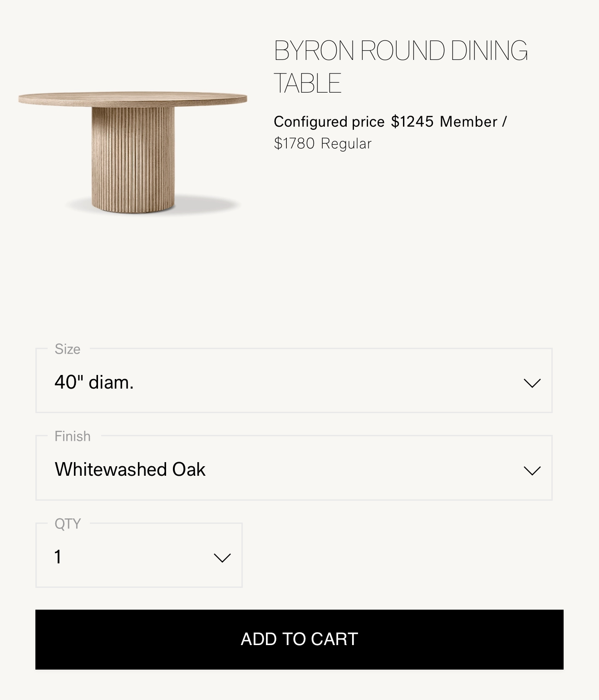
Task: Click the Size dropdown chevron arrow
Action: tap(532, 383)
